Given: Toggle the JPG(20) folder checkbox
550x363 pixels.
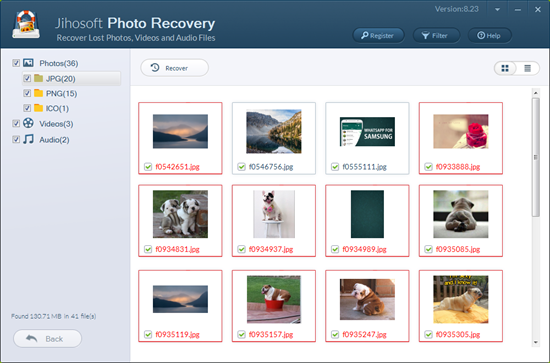Looking at the screenshot, I should (x=27, y=78).
